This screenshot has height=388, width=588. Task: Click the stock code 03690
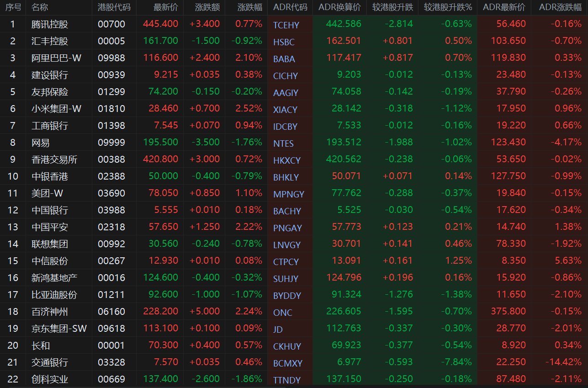pyautogui.click(x=111, y=193)
